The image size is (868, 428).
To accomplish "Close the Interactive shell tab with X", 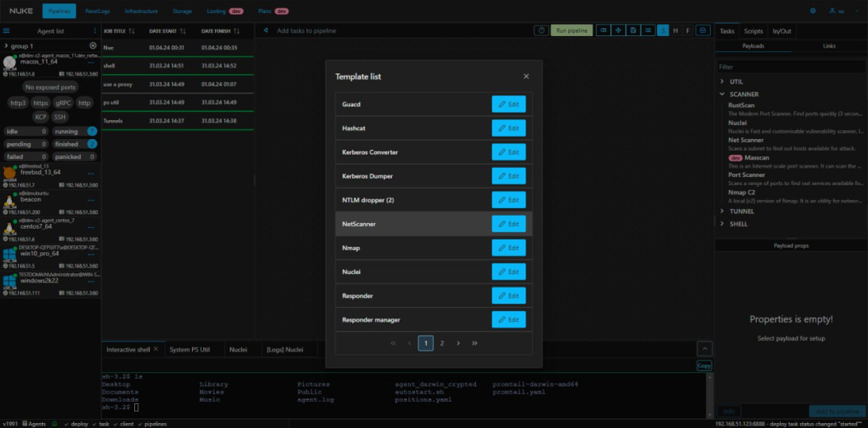I will point(156,349).
